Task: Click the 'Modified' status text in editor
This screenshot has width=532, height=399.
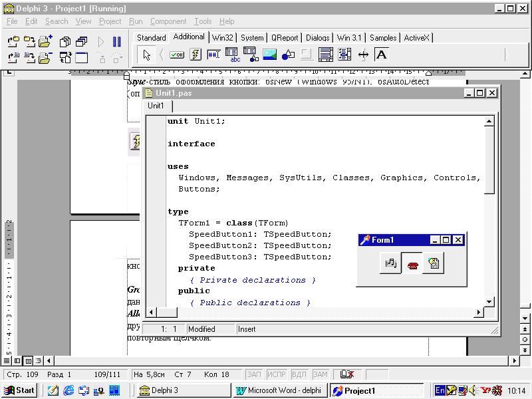Action: click(201, 329)
